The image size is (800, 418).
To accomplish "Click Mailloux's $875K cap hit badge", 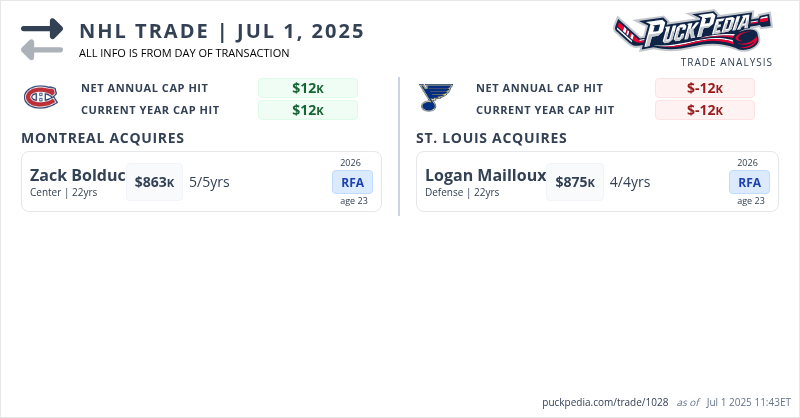I will 575,182.
